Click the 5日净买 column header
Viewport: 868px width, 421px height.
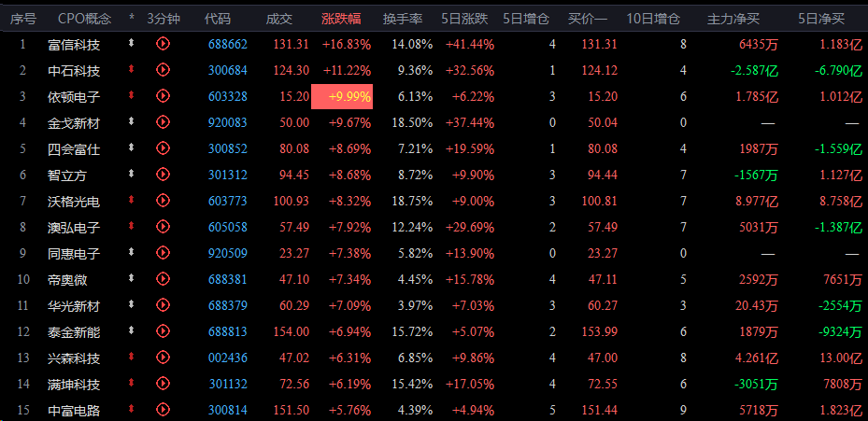[x=821, y=19]
